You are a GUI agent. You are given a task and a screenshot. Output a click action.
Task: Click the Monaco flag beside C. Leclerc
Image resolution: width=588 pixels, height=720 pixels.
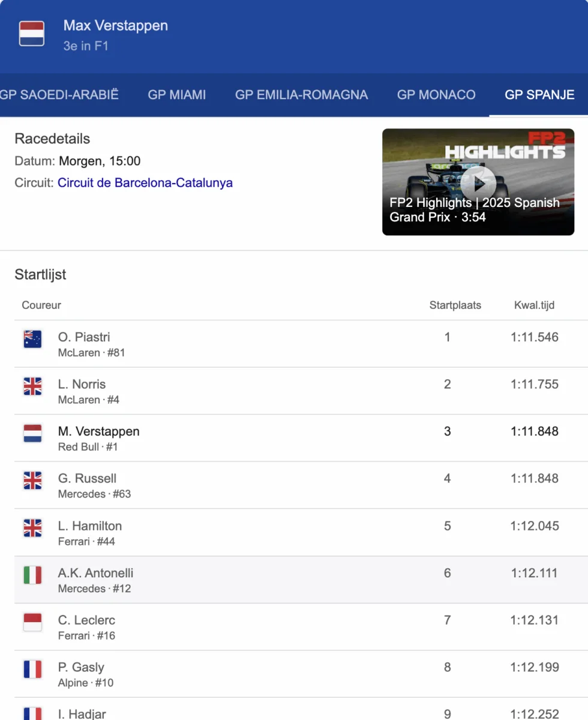click(x=32, y=622)
